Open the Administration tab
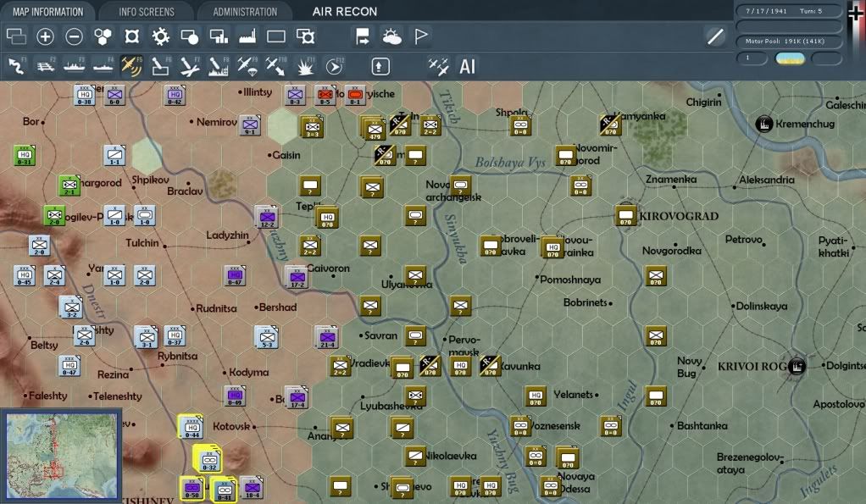 [x=245, y=12]
